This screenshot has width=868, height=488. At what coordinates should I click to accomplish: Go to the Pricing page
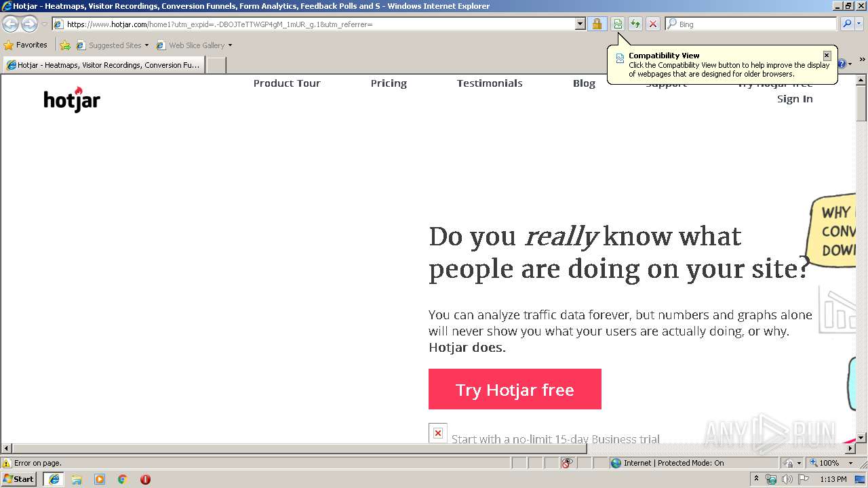point(389,83)
